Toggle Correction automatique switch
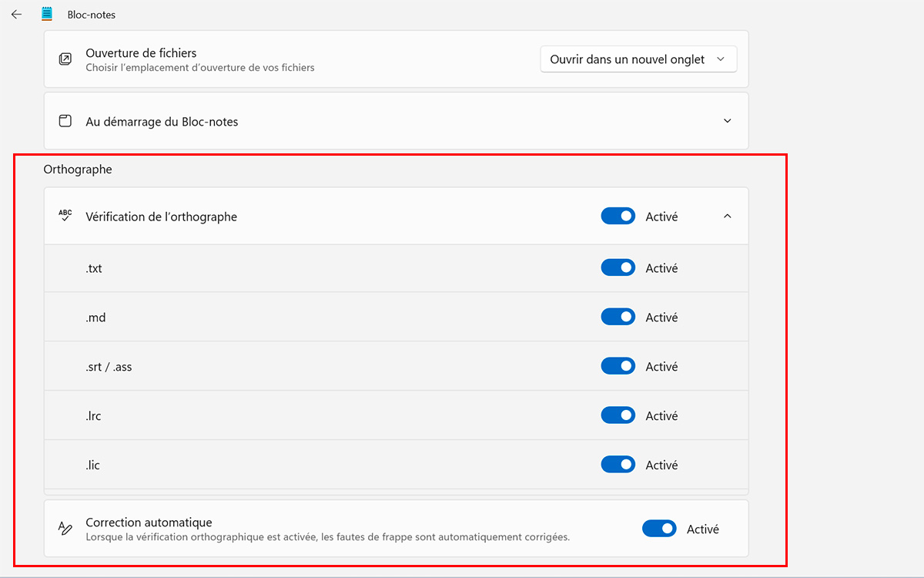Image resolution: width=924 pixels, height=578 pixels. click(659, 529)
